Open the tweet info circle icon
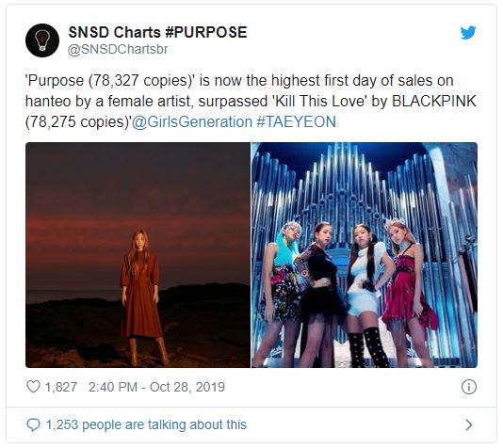503x448 pixels. (469, 387)
